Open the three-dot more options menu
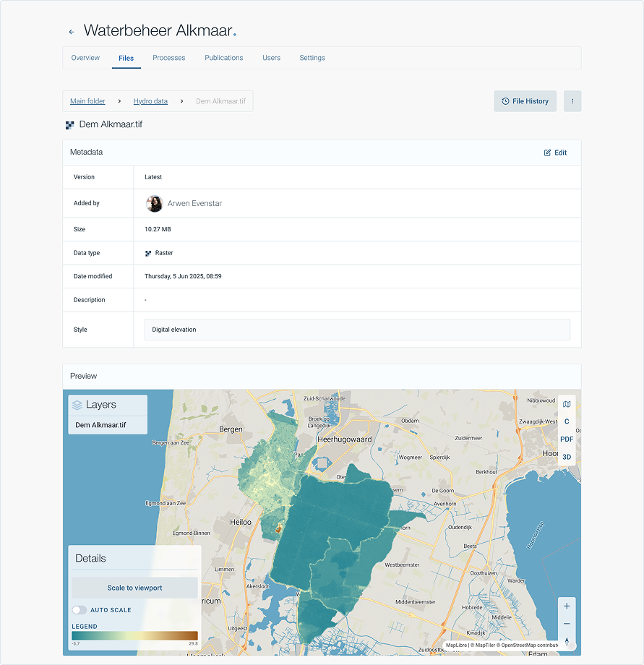The width and height of the screenshot is (644, 665). (572, 101)
